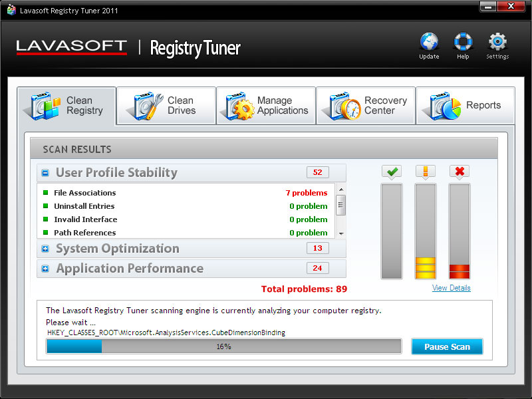Viewport: 532px width, 399px height.
Task: Click '0 problem' beside Path References
Action: tap(309, 232)
